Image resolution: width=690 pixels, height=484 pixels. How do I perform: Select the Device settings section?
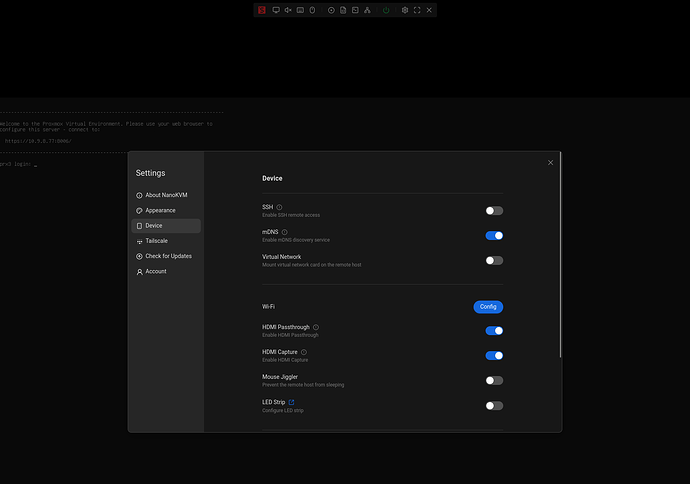pyautogui.click(x=166, y=226)
